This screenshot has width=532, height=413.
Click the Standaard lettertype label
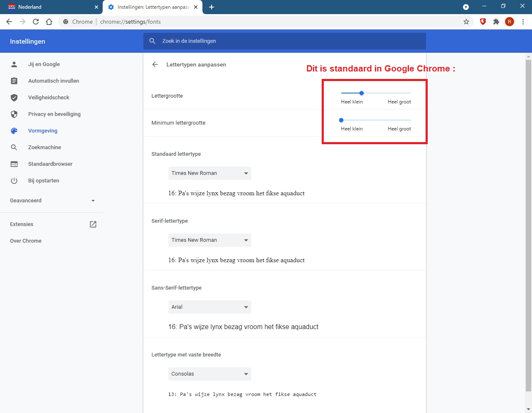(x=176, y=154)
